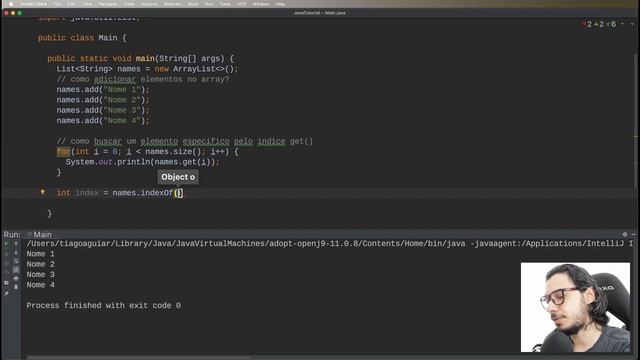
Task: Click 'names.add("Nome 2");' line
Action: coord(103,100)
